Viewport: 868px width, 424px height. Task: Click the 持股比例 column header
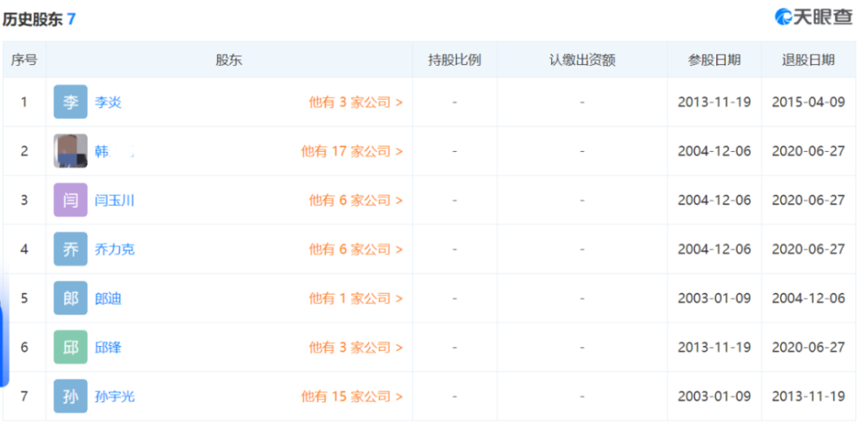455,60
